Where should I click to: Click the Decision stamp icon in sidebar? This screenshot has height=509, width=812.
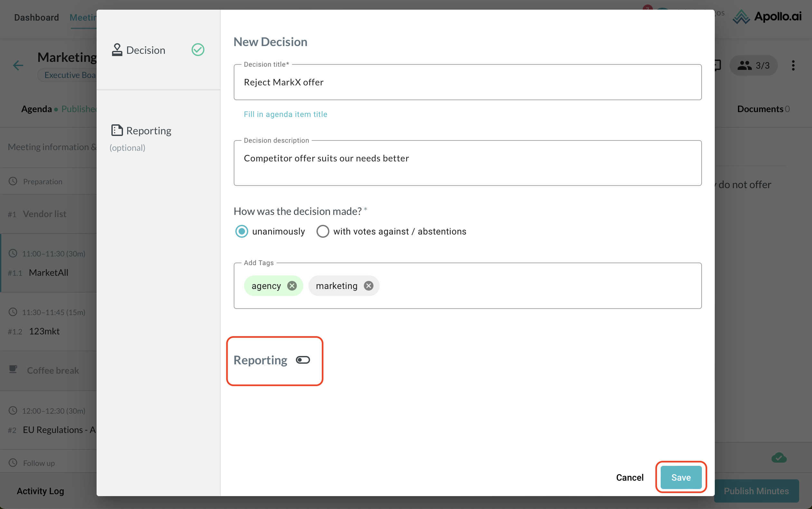tap(117, 50)
